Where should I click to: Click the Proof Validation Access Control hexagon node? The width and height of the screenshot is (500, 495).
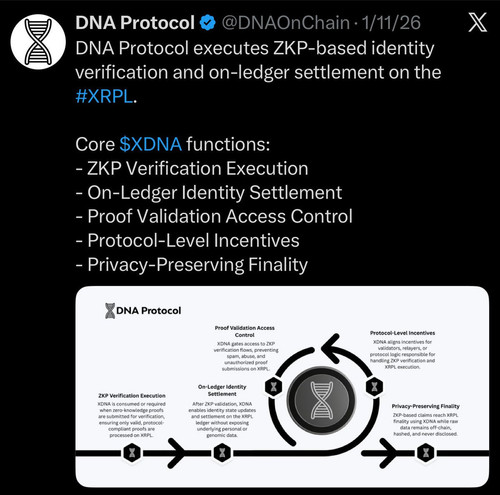(x=274, y=387)
